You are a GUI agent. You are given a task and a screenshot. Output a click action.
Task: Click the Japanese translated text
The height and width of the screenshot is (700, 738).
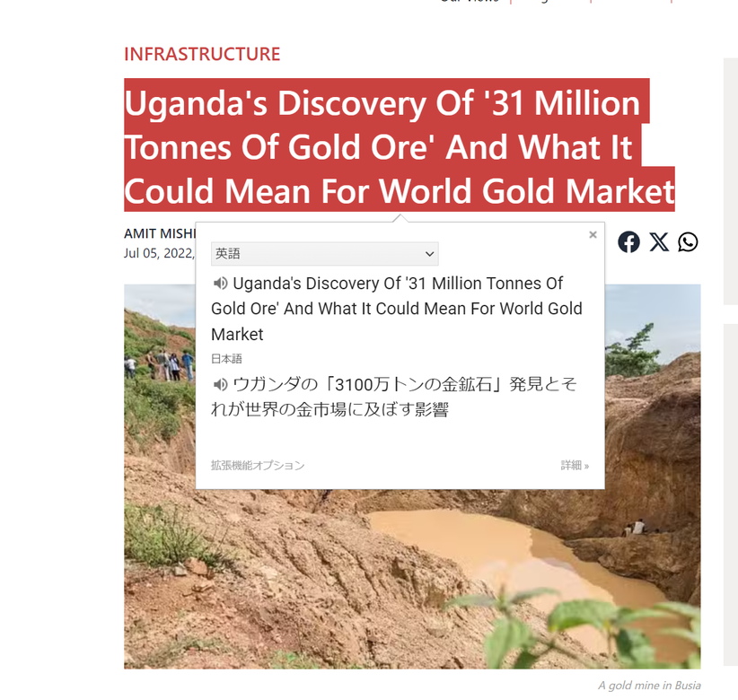pos(393,397)
